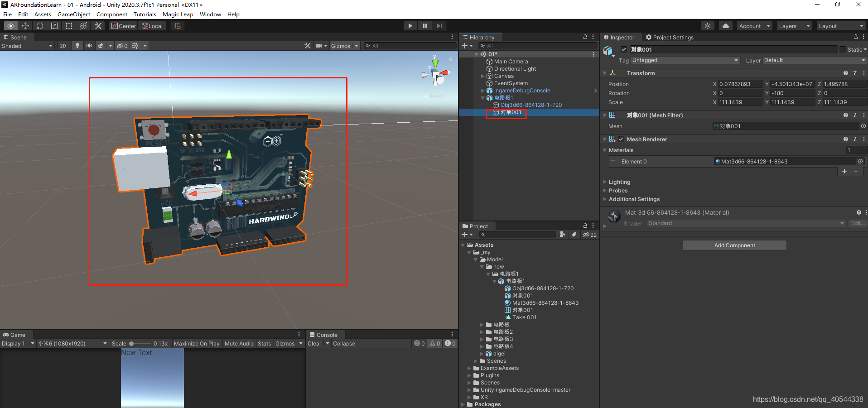Click the Clear console button

point(314,344)
